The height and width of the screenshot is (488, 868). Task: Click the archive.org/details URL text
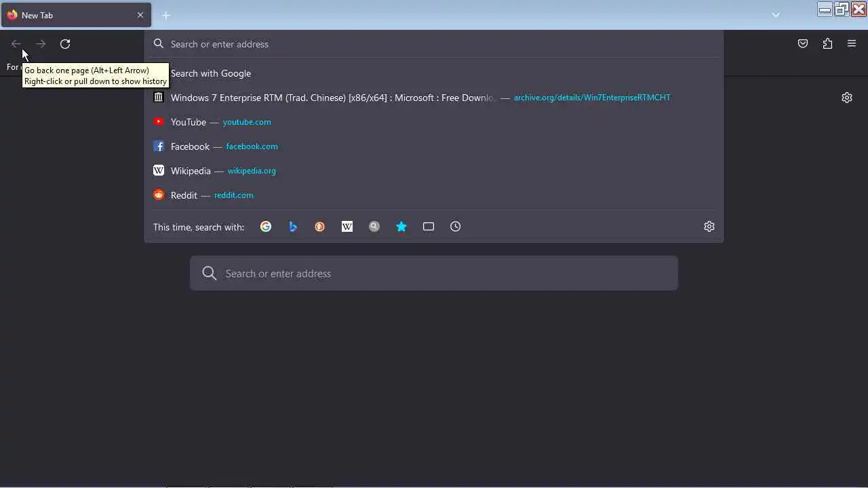point(592,98)
